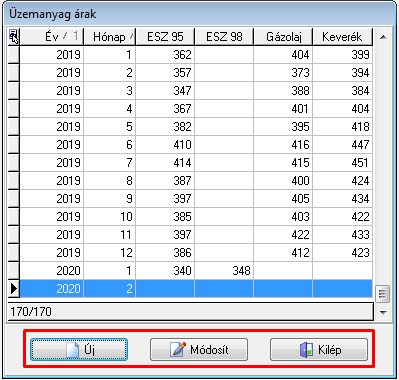Select ESZ 95 value 340
The height and width of the screenshot is (380, 399).
click(x=165, y=271)
